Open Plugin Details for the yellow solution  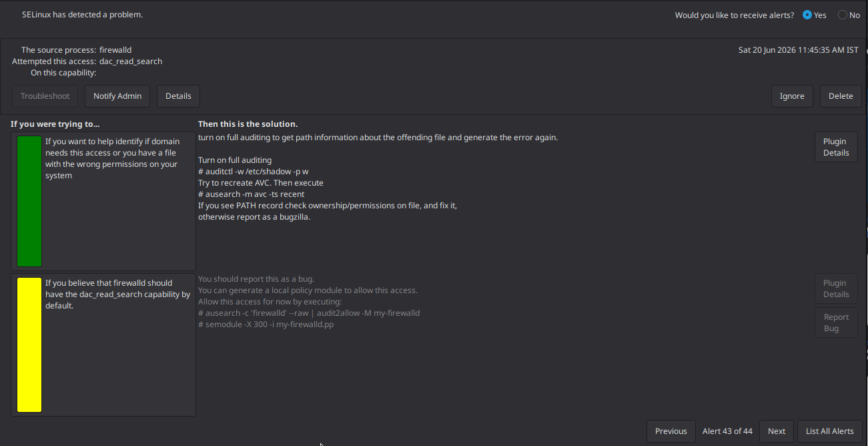click(x=836, y=288)
